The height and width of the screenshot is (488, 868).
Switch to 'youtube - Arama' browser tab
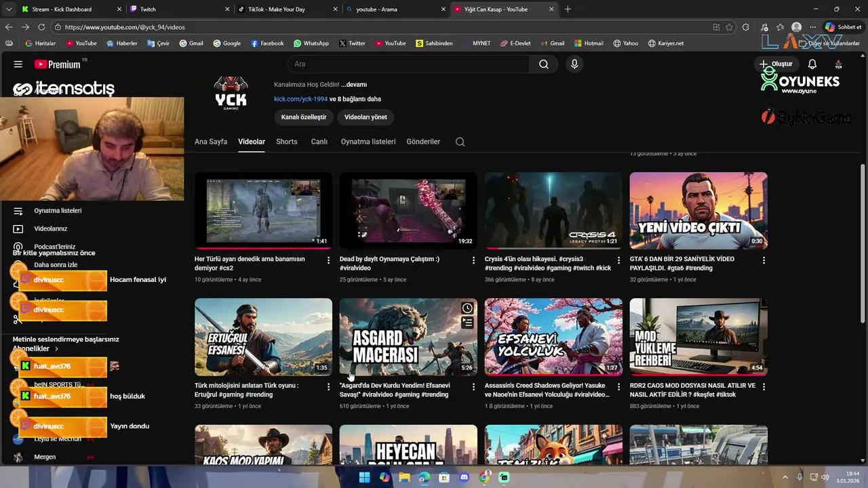[x=395, y=9]
